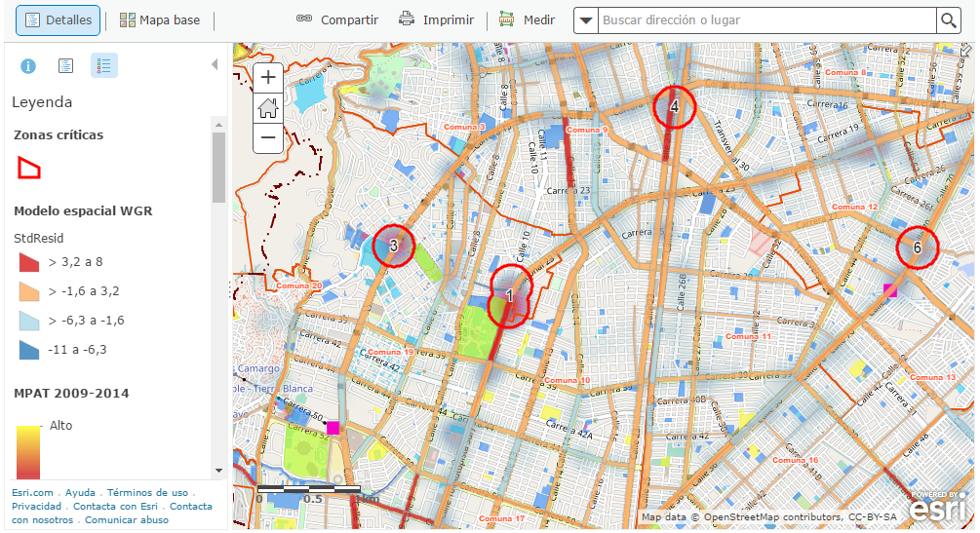Show the map contents list icon

[65, 66]
